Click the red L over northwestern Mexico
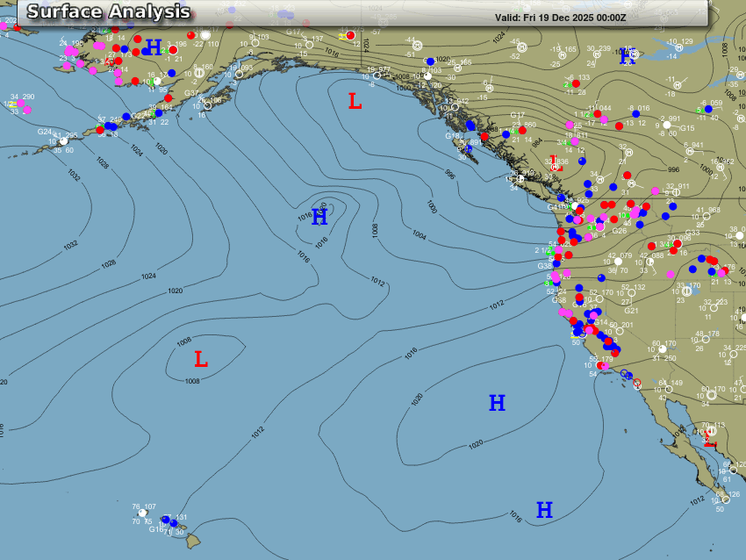The height and width of the screenshot is (560, 746). (709, 438)
